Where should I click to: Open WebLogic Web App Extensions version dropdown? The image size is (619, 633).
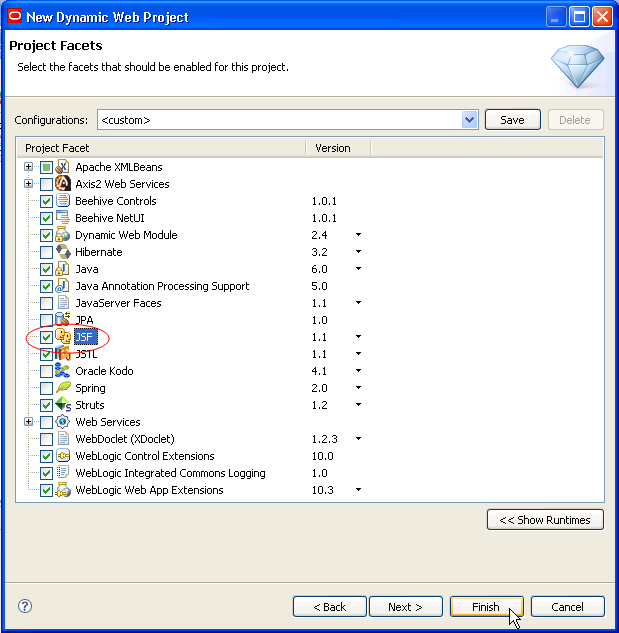tap(358, 490)
